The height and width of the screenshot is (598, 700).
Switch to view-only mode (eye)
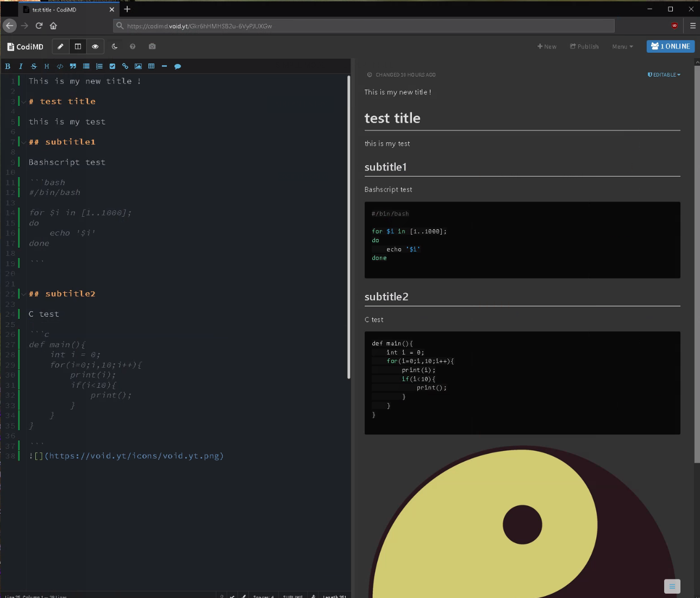coord(95,47)
